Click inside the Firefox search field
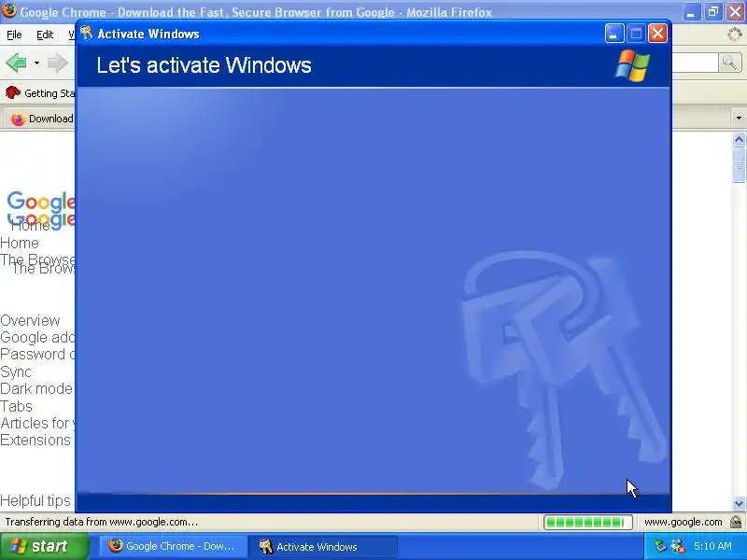Screen dimensions: 747x560 click(695, 63)
